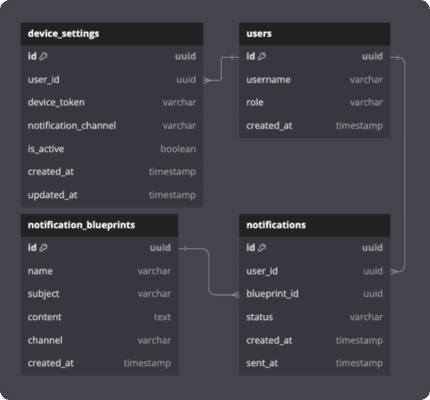The height and width of the screenshot is (400, 430).
Task: Click the device_token field
Action: click(x=112, y=103)
